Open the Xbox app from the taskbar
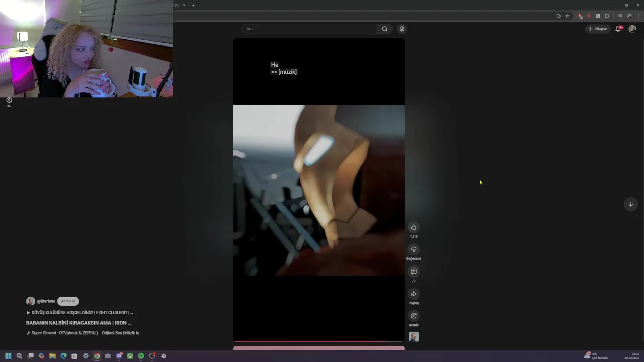Screen dimensions: 644x362 click(x=130, y=356)
